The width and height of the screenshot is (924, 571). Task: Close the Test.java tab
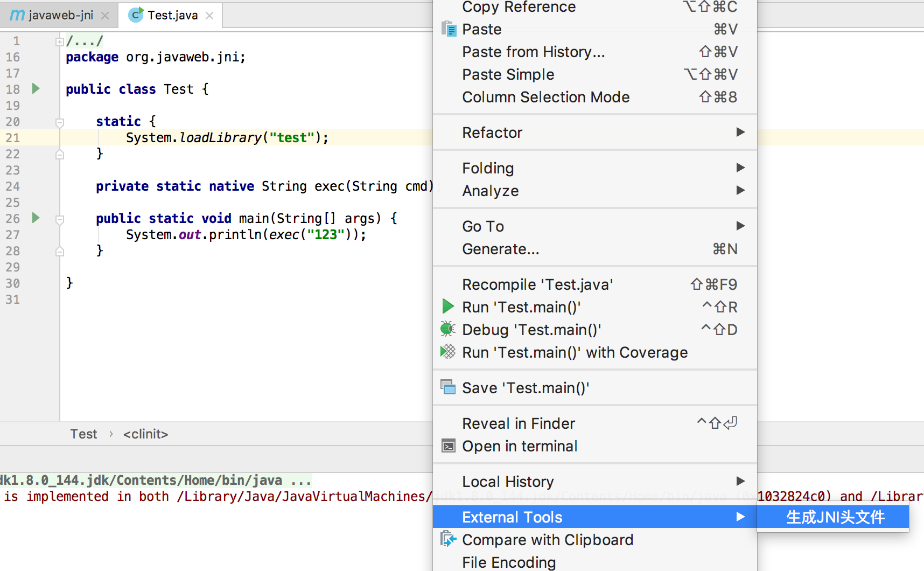pos(209,16)
